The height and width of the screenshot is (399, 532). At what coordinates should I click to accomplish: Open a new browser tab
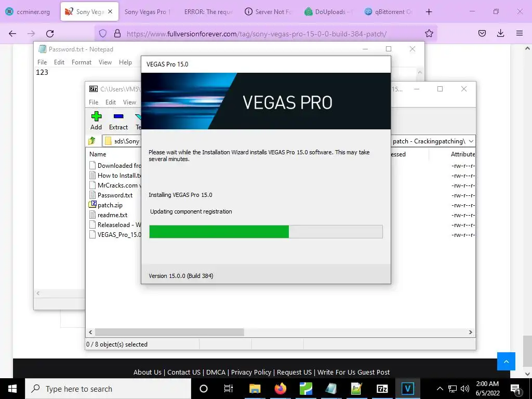pyautogui.click(x=429, y=12)
